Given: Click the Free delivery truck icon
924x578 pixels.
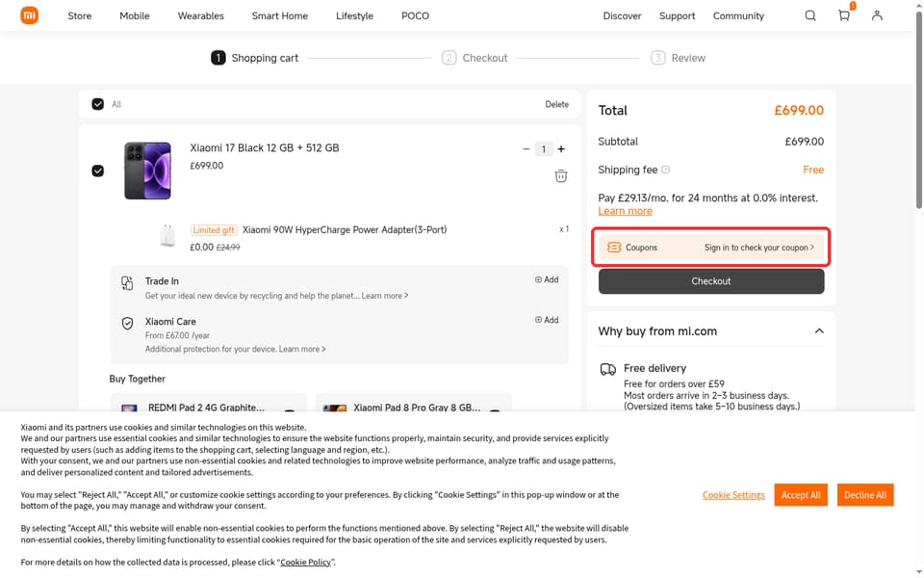Looking at the screenshot, I should click(x=607, y=369).
